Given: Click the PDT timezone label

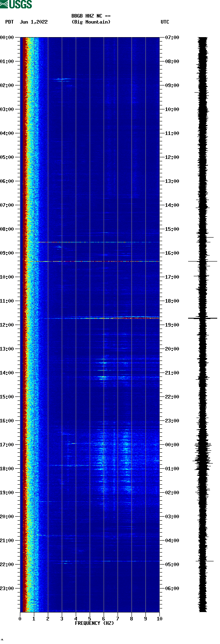Looking at the screenshot, I should [x=10, y=22].
